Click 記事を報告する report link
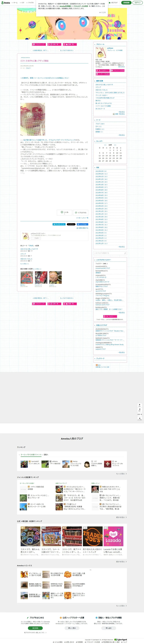 pyautogui.click(x=82, y=228)
